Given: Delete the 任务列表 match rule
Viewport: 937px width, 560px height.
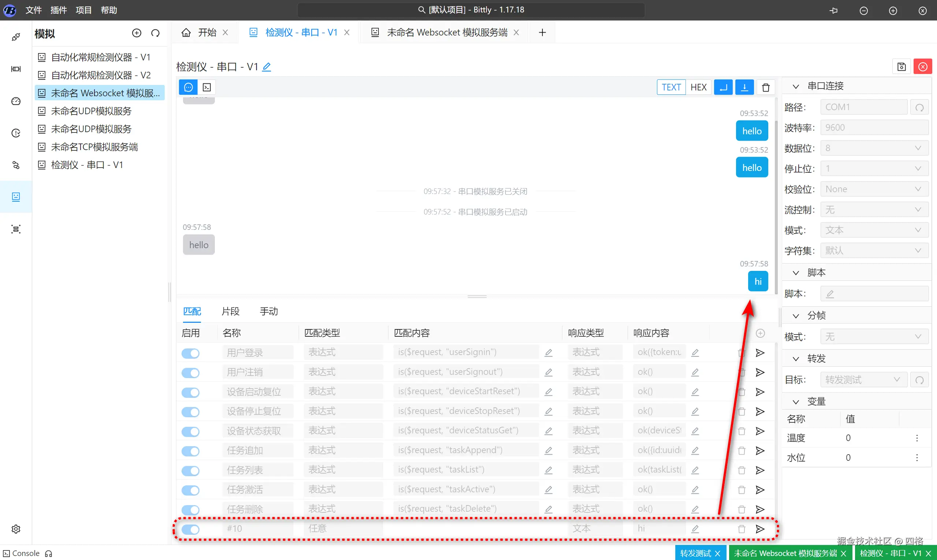Looking at the screenshot, I should click(x=741, y=470).
